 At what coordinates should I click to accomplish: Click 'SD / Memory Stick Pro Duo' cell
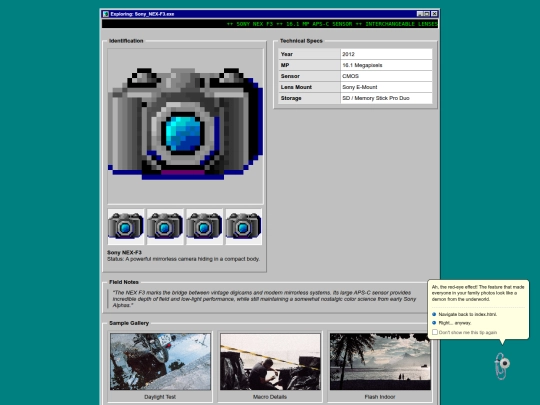[386, 98]
